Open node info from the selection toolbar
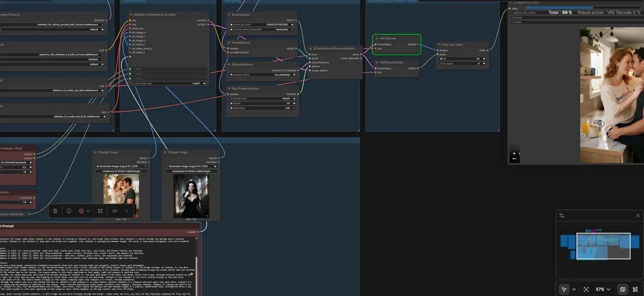 pos(69,211)
